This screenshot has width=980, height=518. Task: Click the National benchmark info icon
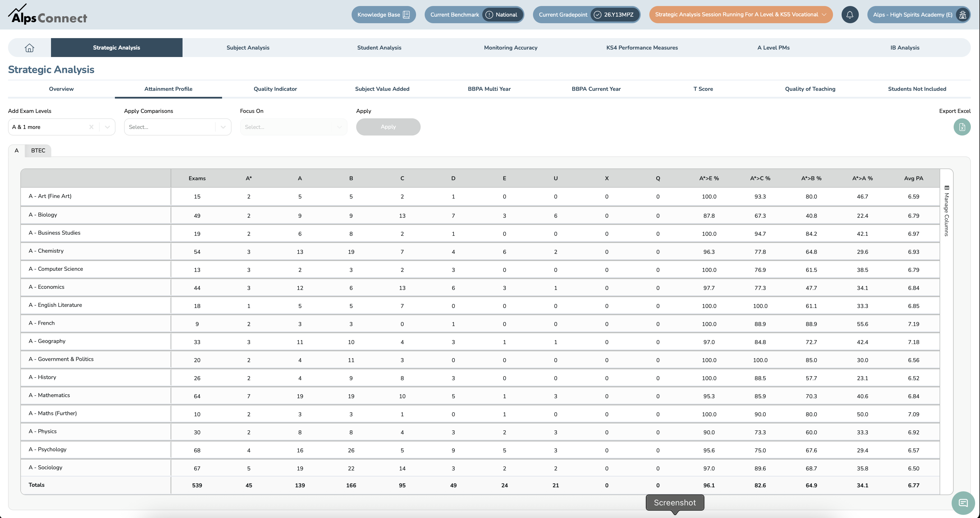[x=489, y=15]
